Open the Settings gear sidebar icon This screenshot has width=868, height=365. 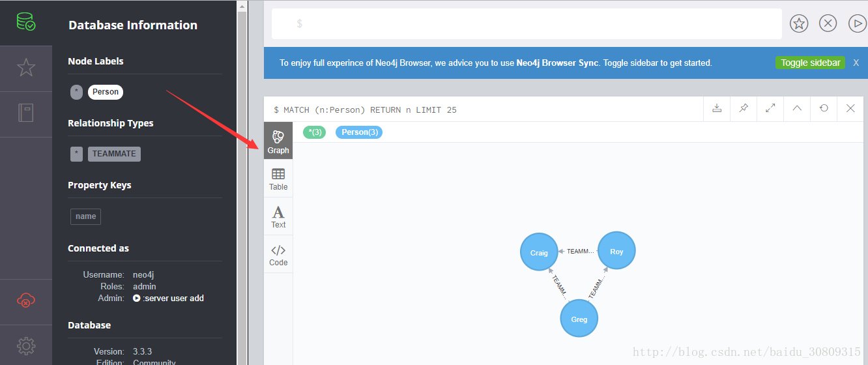26,345
